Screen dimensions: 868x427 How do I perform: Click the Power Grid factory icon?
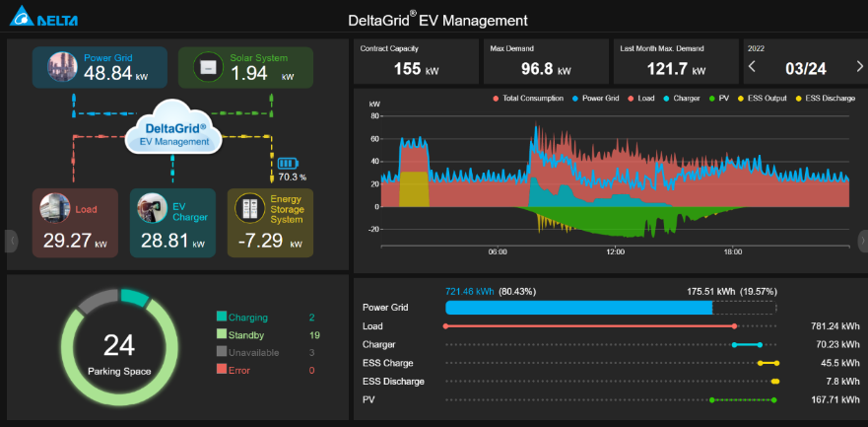click(x=63, y=67)
